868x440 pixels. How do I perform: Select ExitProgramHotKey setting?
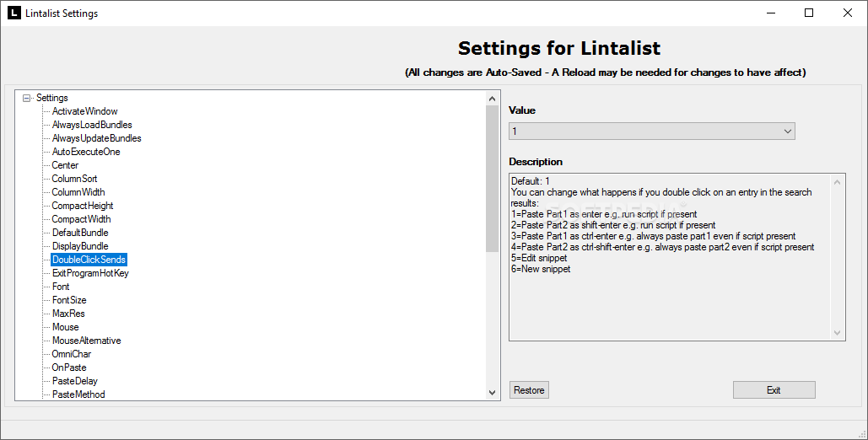[90, 273]
